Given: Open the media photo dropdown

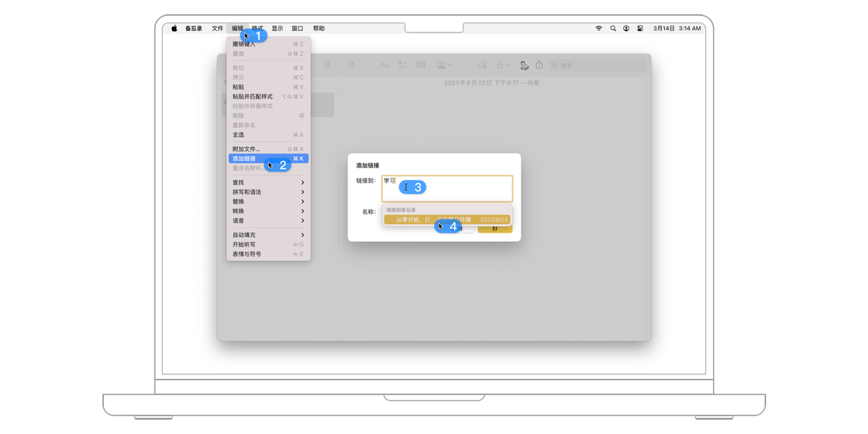Looking at the screenshot, I should click(x=443, y=65).
